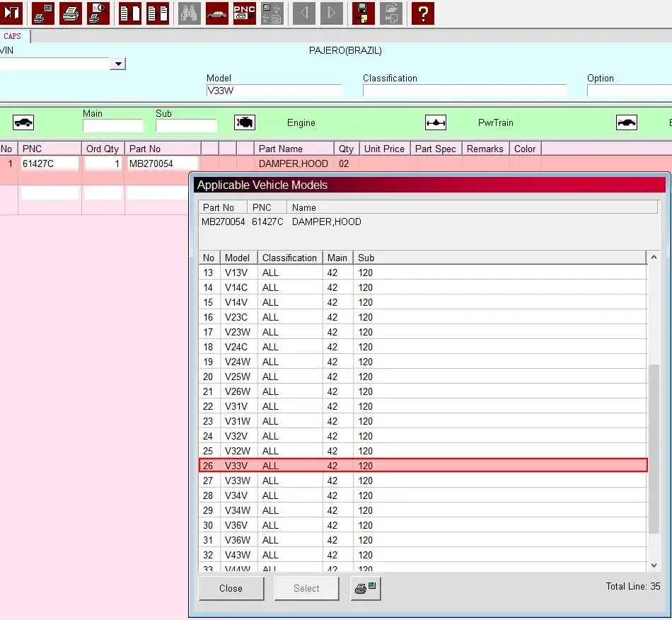Select row 30 model V36V
672x620 pixels.
click(x=422, y=525)
